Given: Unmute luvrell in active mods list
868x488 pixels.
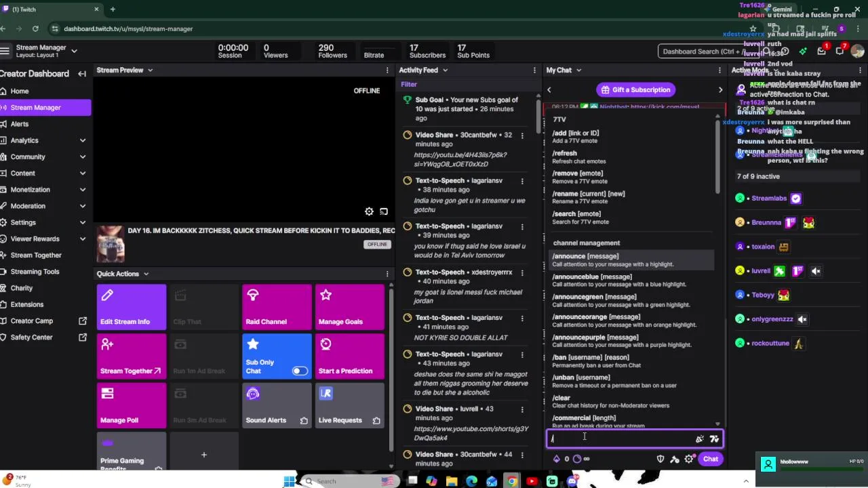Looking at the screenshot, I should coord(816,271).
